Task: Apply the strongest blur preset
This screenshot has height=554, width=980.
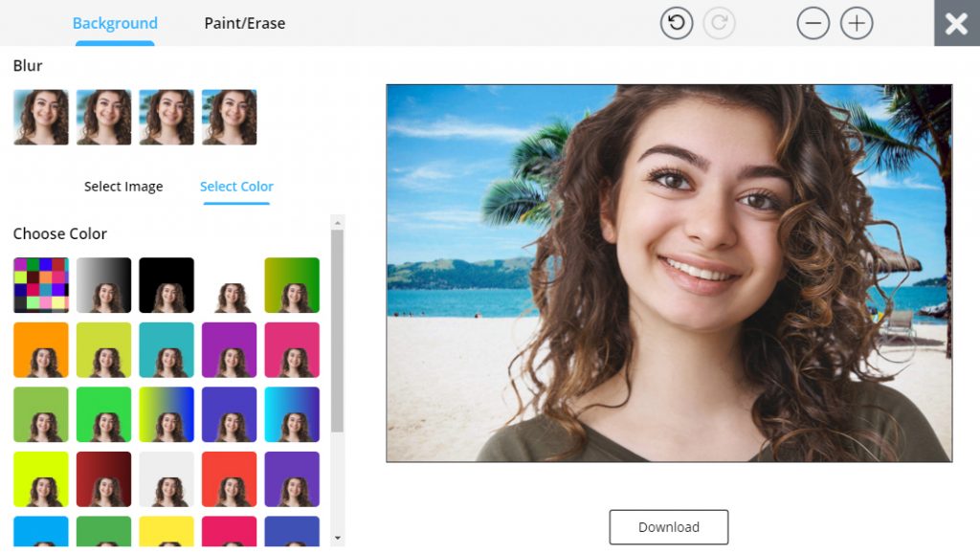Action: coord(230,117)
